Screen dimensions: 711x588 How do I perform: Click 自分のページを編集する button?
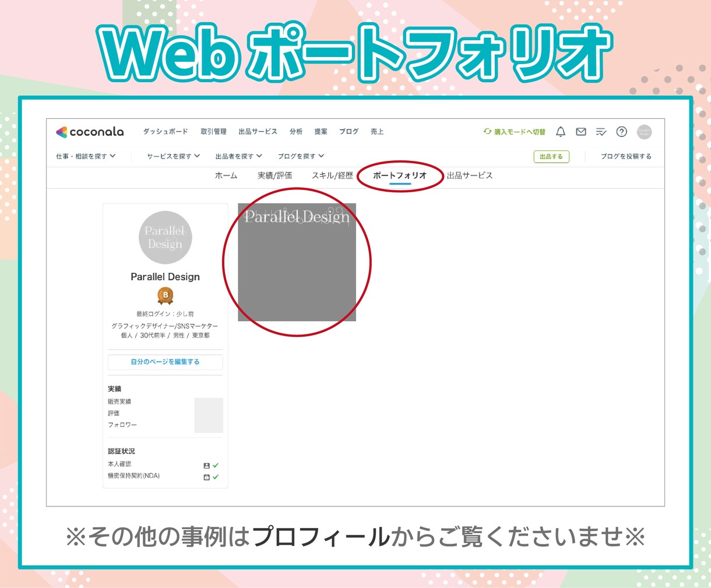166,362
